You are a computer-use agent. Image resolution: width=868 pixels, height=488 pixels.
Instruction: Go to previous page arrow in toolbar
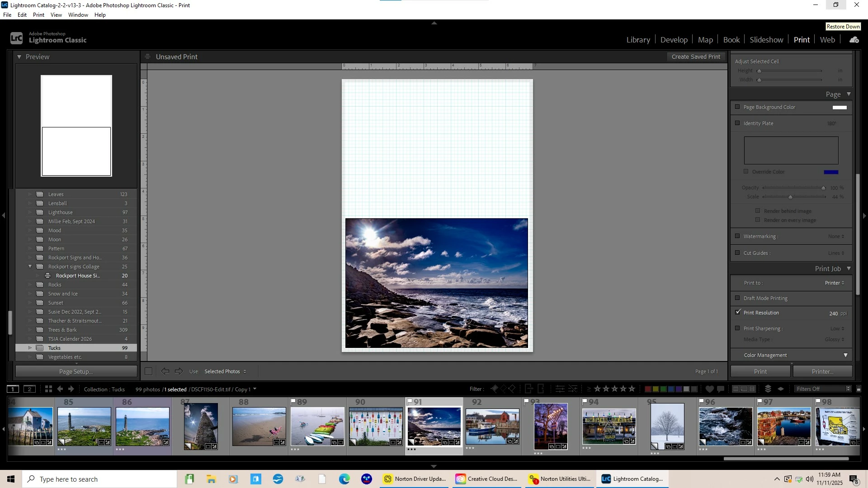click(165, 371)
